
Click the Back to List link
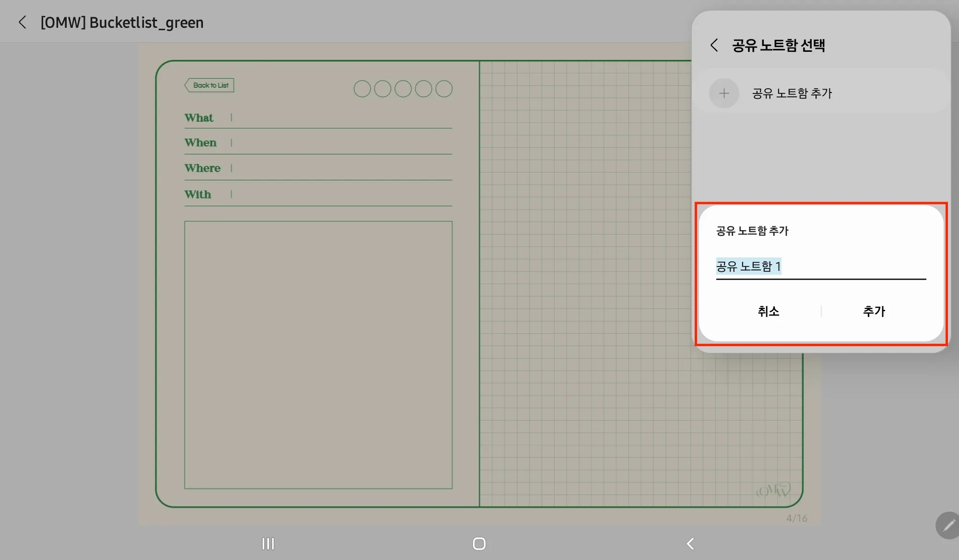(210, 85)
